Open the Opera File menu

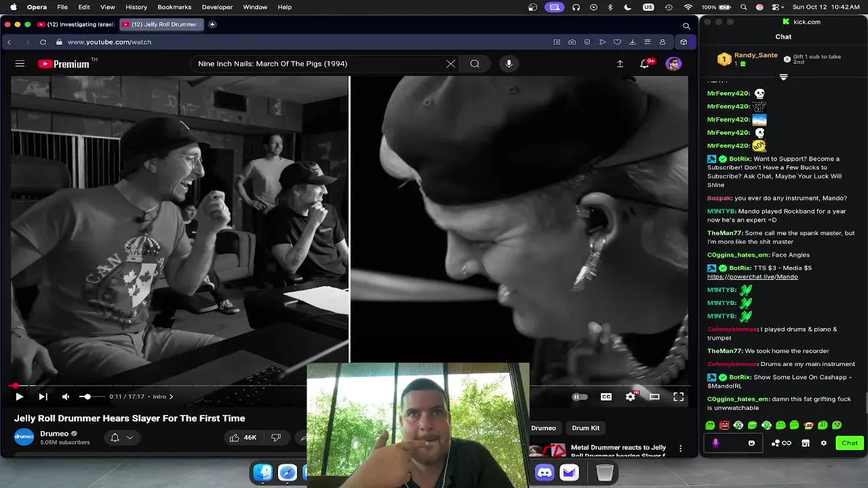tap(62, 7)
